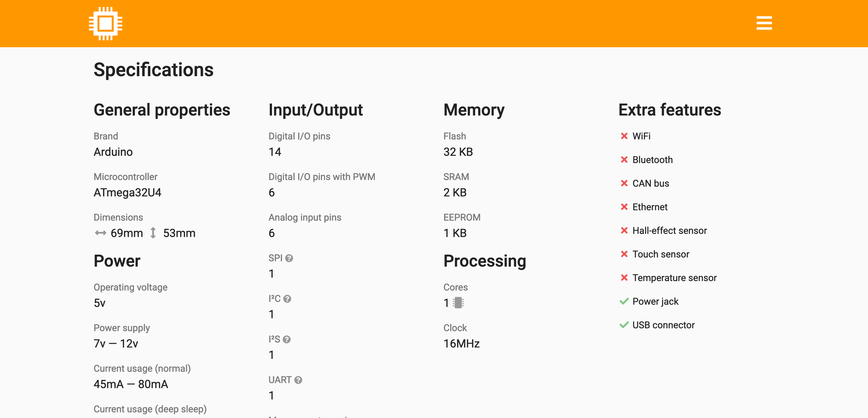Click the Temperature sensor feature label
868x418 pixels.
point(674,278)
